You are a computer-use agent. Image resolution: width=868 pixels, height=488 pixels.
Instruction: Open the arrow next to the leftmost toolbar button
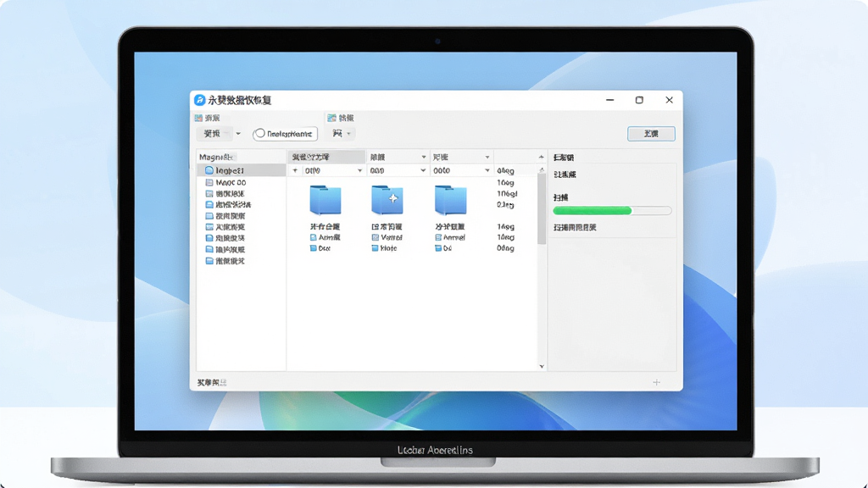tap(238, 133)
